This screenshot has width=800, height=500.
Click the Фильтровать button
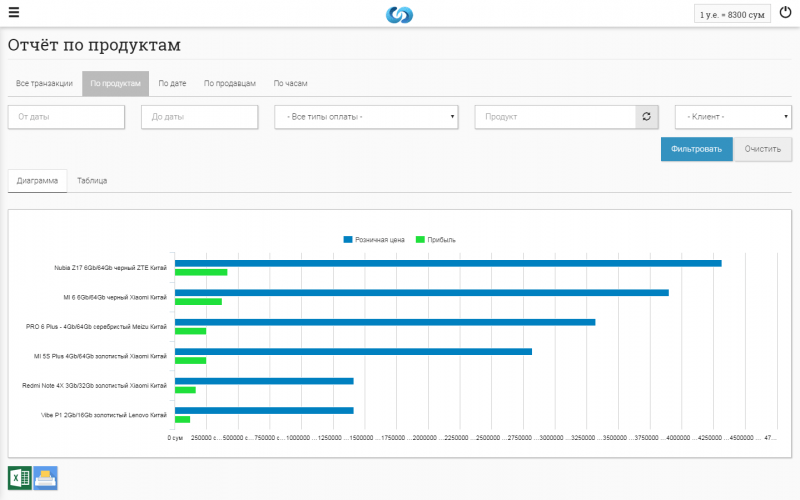[x=696, y=149]
